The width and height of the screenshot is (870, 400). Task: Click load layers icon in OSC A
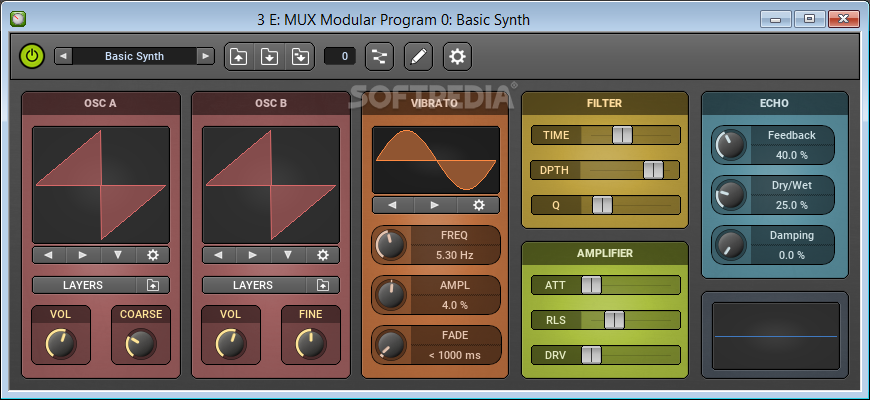point(153,285)
